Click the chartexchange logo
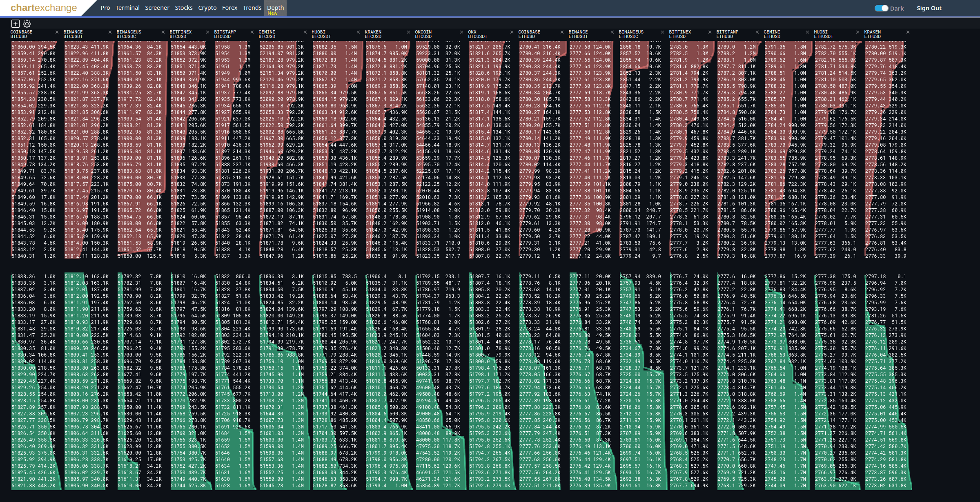 click(44, 8)
